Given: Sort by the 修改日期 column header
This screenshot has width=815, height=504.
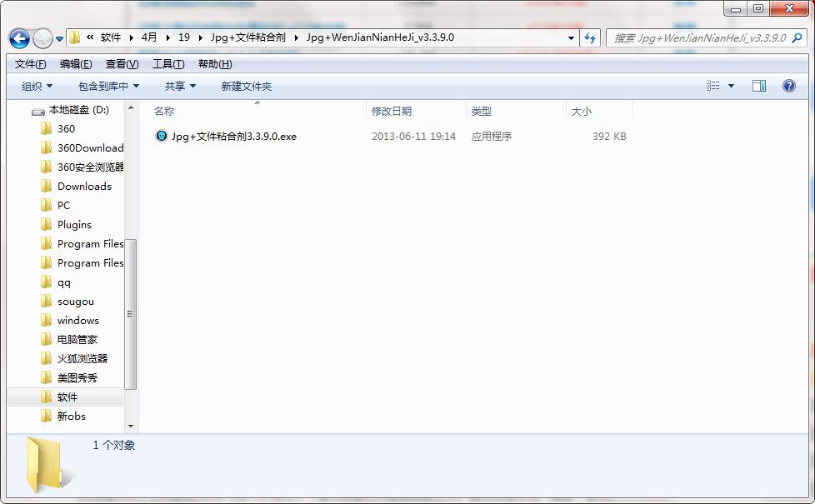Looking at the screenshot, I should click(x=392, y=111).
